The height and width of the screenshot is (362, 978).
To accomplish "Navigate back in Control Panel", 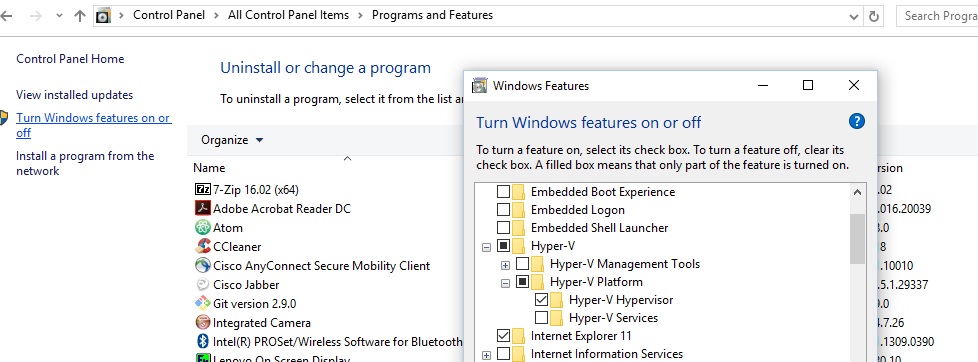I will point(6,16).
